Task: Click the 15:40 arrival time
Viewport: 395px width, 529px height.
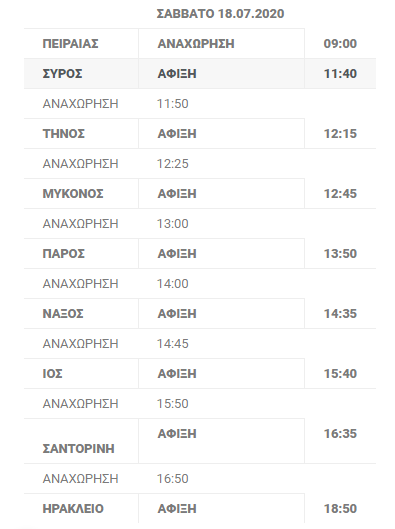Action: (x=340, y=374)
